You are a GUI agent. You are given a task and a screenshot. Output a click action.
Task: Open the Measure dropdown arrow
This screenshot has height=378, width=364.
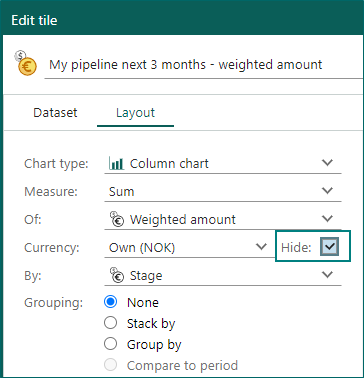click(x=328, y=191)
